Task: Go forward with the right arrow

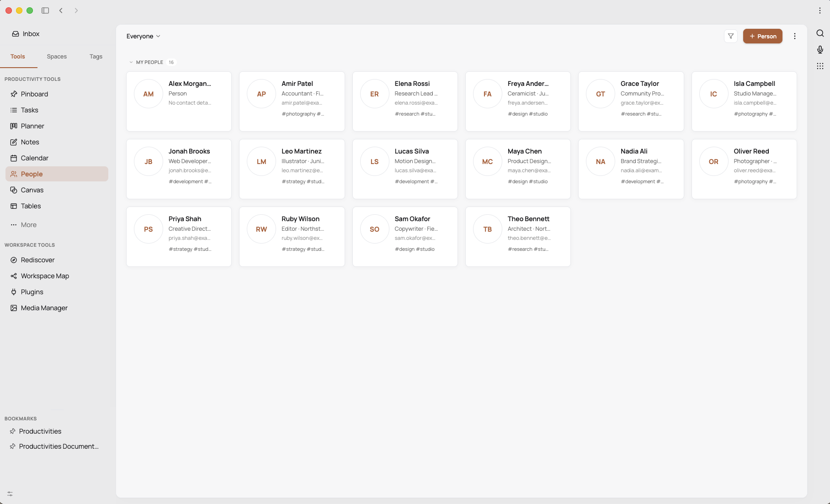Action: point(76,11)
